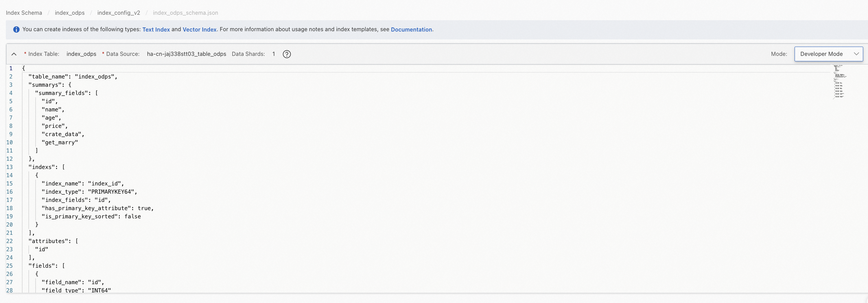Click line number 22 in the gutter
This screenshot has height=303, width=868.
(x=10, y=241)
